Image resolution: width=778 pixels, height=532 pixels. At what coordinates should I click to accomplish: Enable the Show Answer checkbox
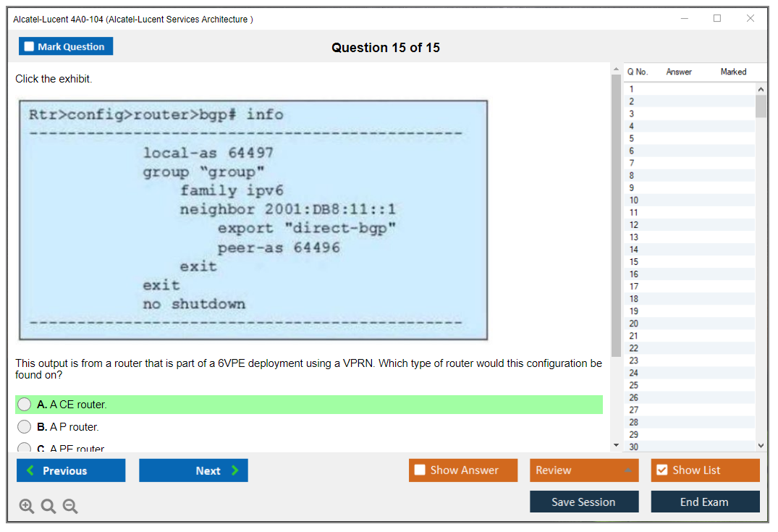point(420,470)
